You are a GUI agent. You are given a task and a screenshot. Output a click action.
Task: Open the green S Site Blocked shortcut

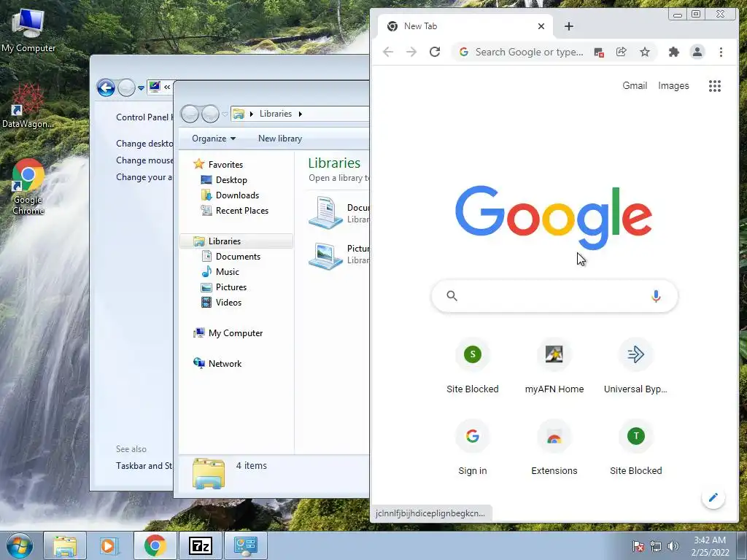coord(473,366)
